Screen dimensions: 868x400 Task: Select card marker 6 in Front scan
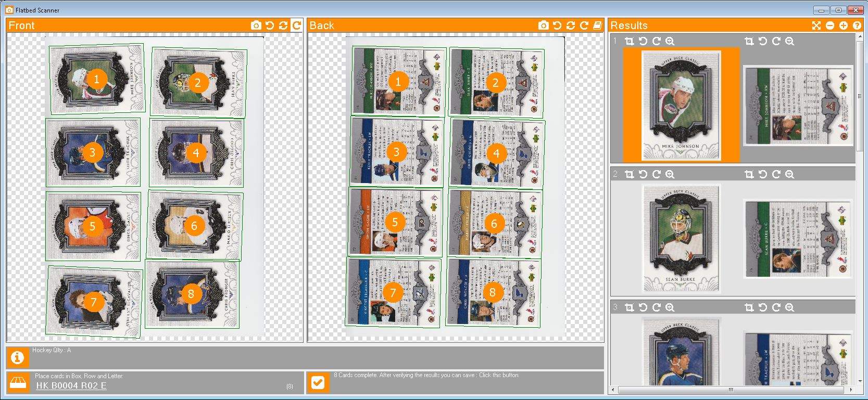[194, 225]
